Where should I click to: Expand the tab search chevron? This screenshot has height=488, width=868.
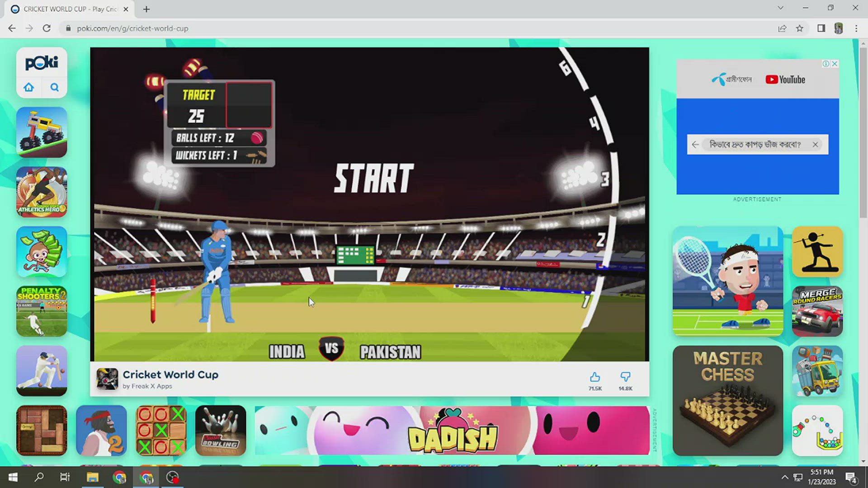[780, 8]
